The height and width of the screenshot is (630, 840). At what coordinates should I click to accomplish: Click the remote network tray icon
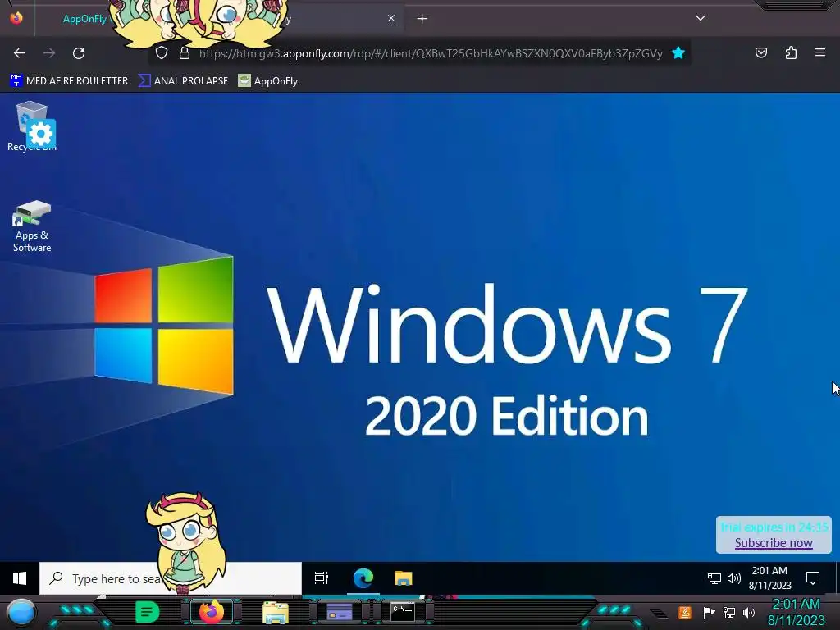[714, 578]
